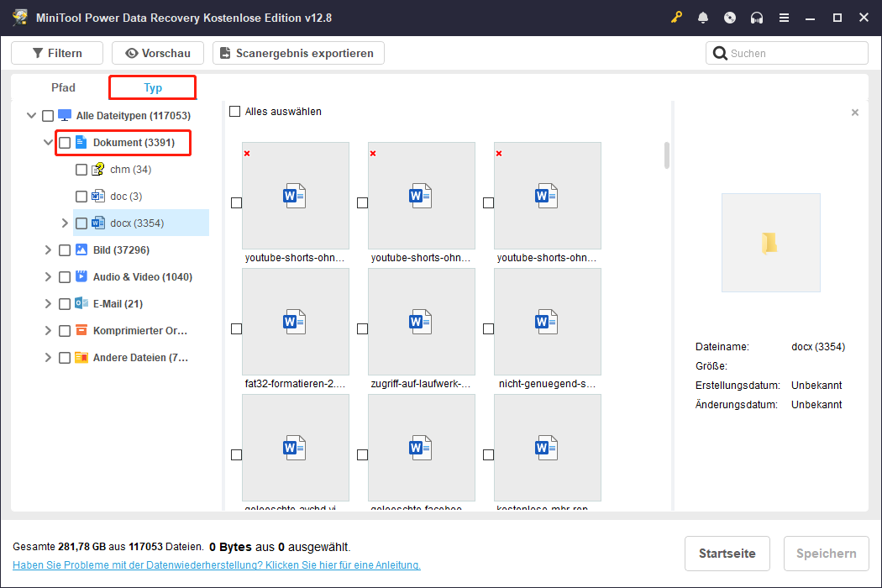Select the Typ tab
This screenshot has width=882, height=588.
[x=152, y=87]
